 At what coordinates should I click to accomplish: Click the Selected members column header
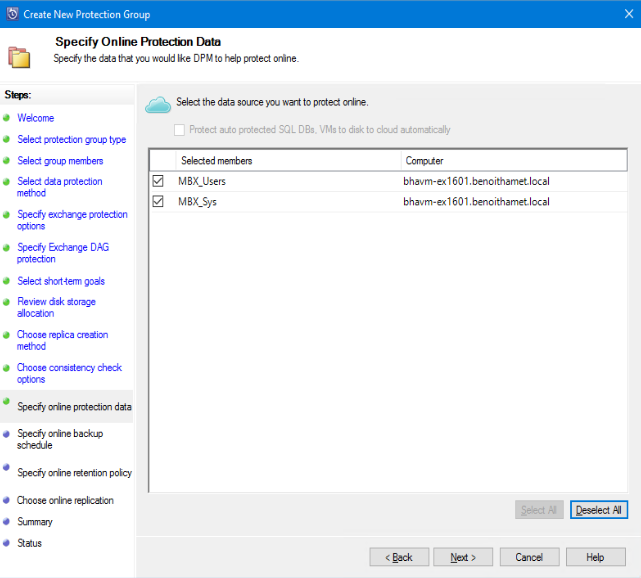288,161
